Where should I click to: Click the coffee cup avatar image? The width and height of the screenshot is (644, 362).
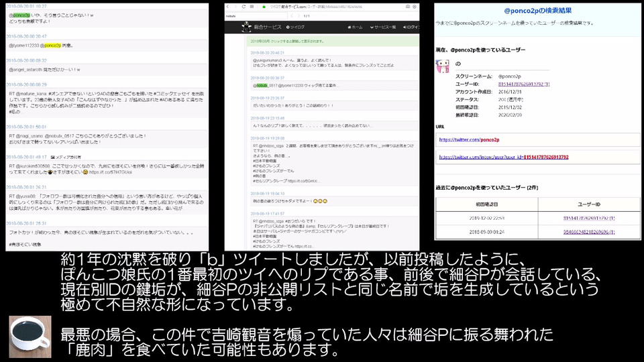click(30, 337)
